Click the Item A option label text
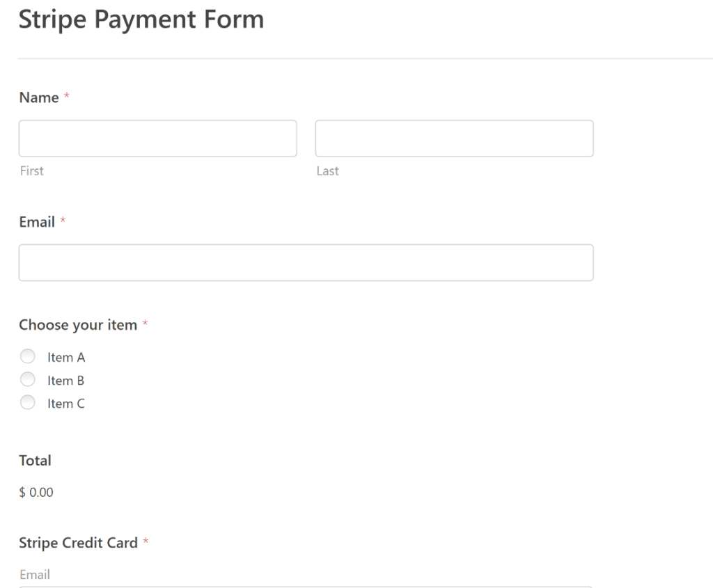 coord(66,356)
